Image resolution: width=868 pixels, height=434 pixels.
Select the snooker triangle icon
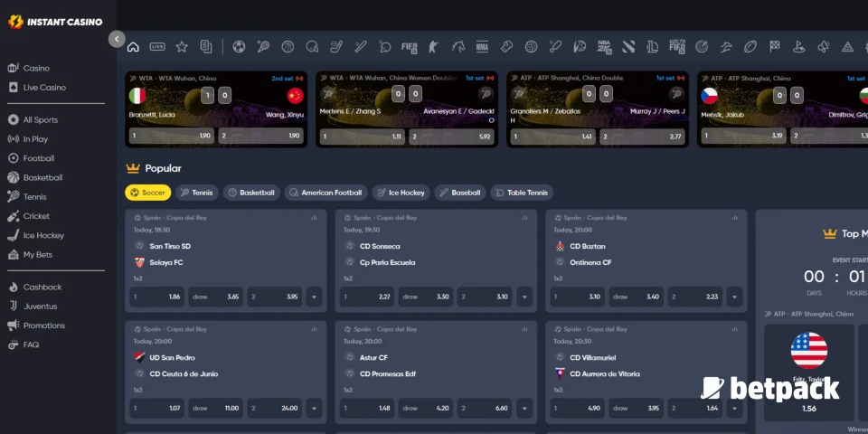pos(847,47)
